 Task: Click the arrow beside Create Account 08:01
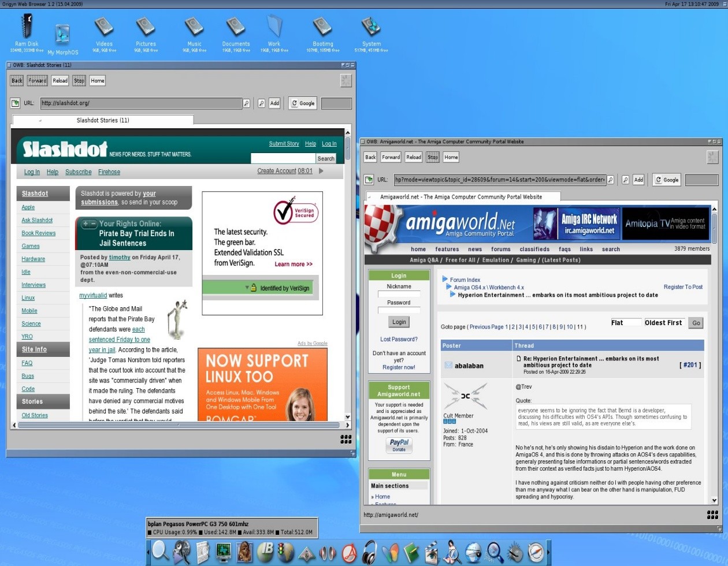(321, 171)
